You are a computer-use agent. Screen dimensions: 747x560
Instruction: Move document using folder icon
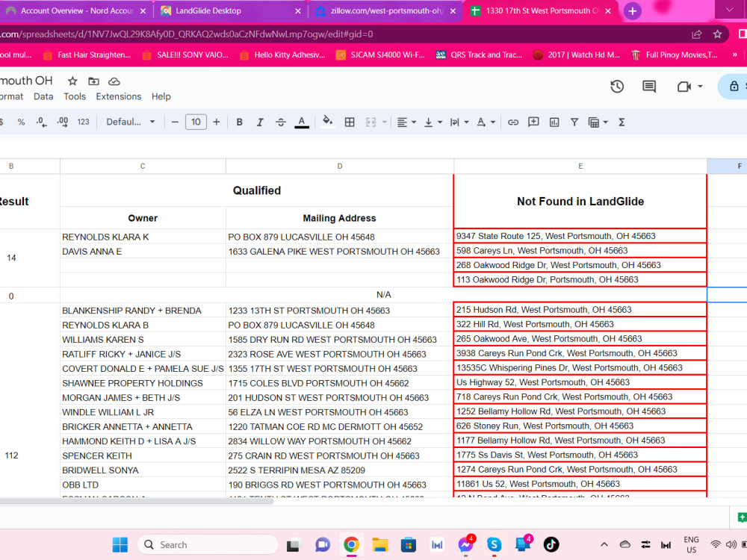pyautogui.click(x=93, y=81)
